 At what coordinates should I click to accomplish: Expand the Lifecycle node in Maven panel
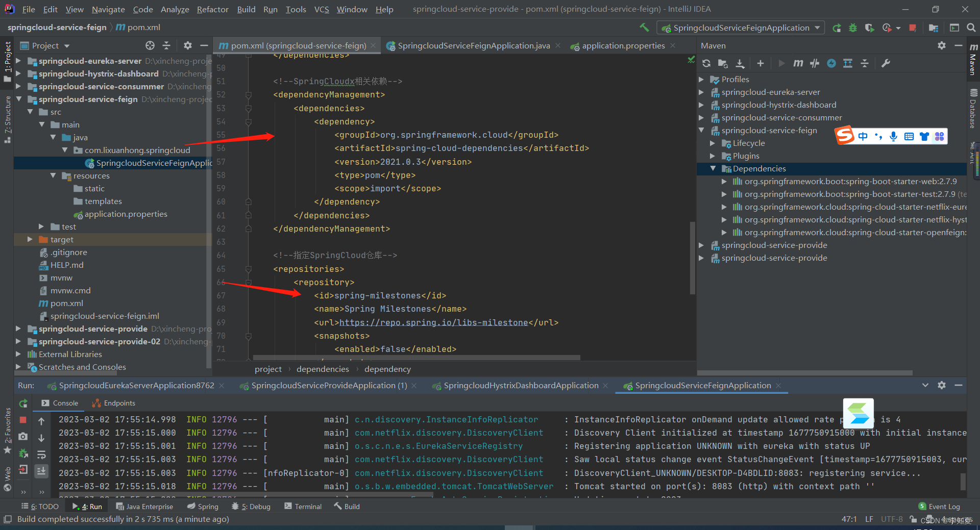click(713, 143)
